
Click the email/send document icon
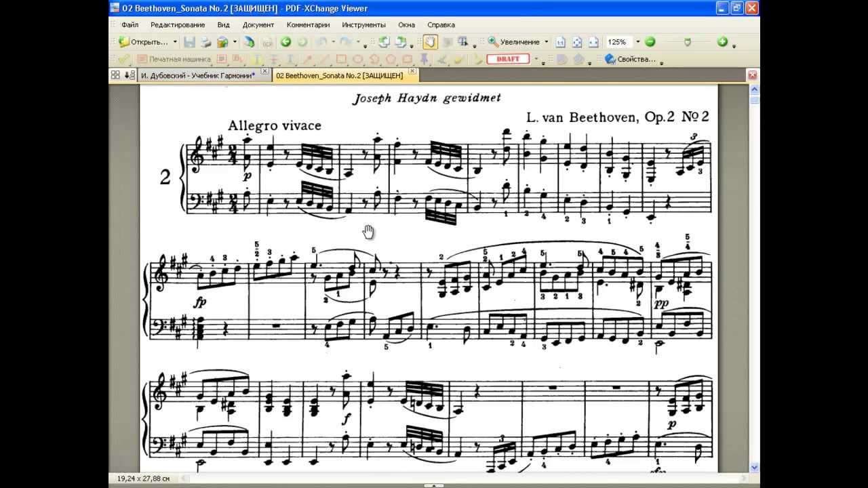tap(222, 42)
